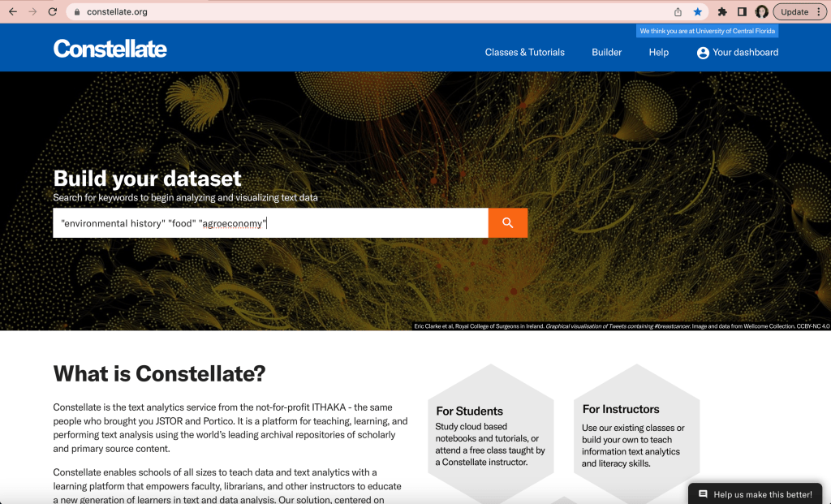Screen dimensions: 831x504
Task: Open Classes & Tutorials in the navigation
Action: pos(524,52)
